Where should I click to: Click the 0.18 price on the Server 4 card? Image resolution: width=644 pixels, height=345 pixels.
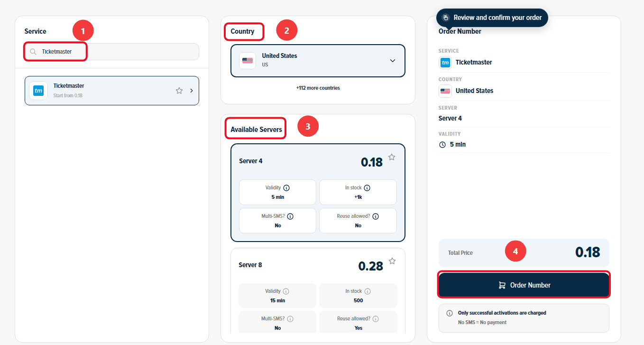[x=372, y=162]
